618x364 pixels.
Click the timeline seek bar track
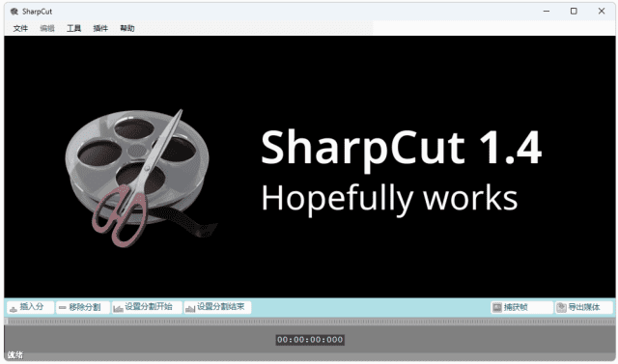pyautogui.click(x=310, y=322)
